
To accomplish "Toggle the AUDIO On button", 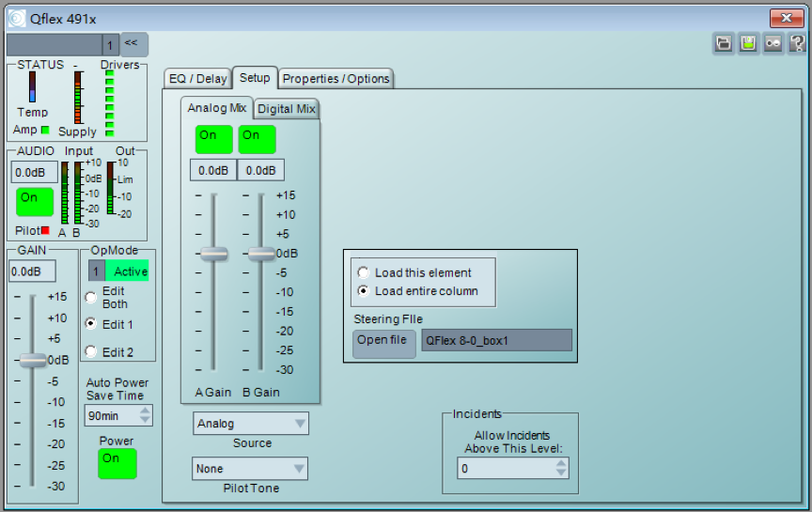I will click(x=35, y=202).
